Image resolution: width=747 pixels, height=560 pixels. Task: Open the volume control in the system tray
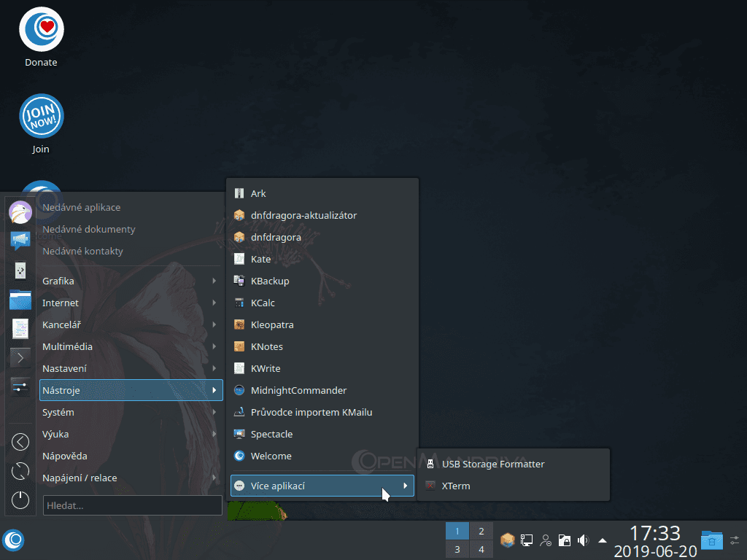[583, 540]
